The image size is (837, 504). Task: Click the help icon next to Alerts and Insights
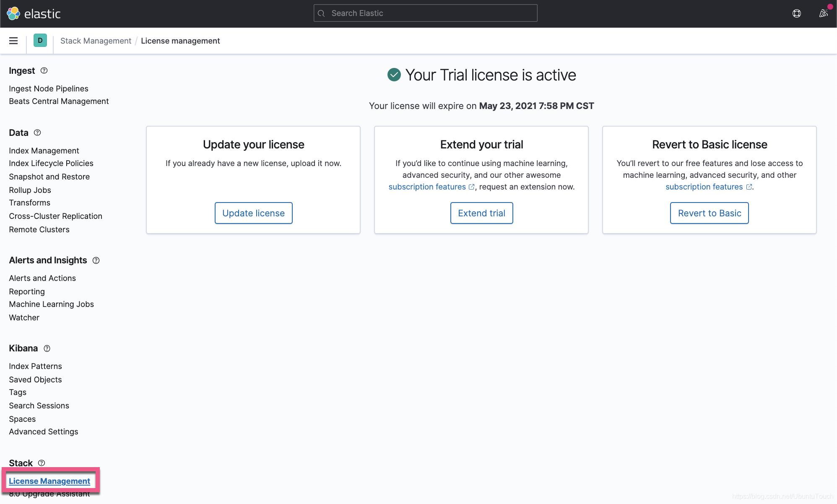click(x=95, y=260)
